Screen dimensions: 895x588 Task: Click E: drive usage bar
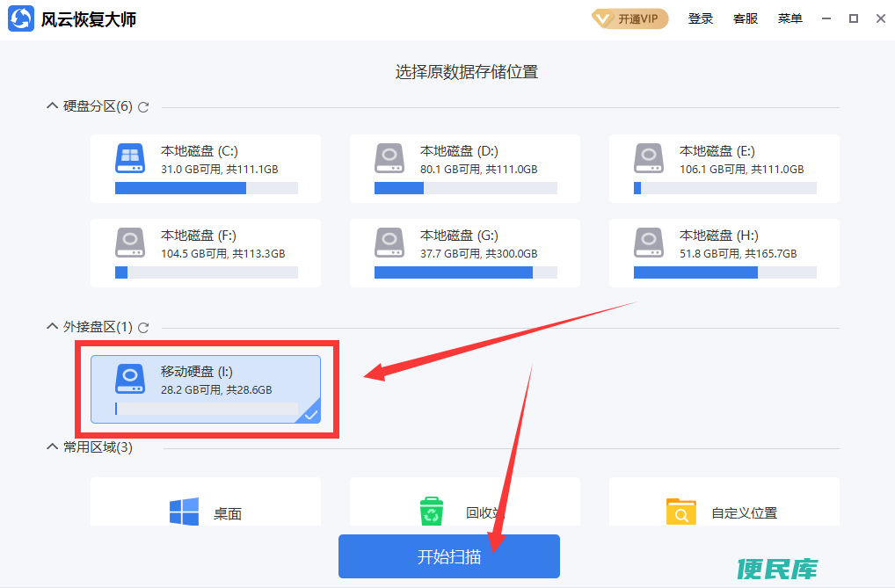point(725,188)
